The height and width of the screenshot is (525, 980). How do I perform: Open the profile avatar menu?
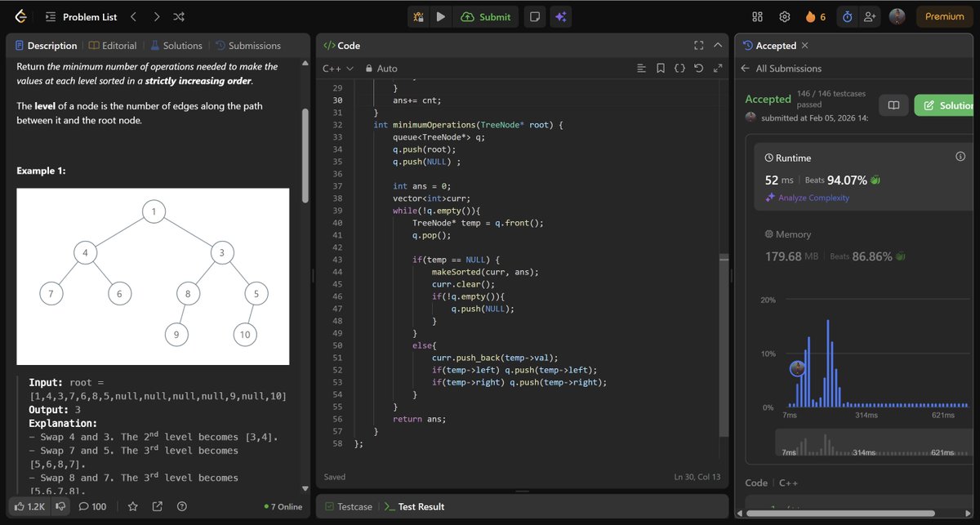tap(897, 16)
